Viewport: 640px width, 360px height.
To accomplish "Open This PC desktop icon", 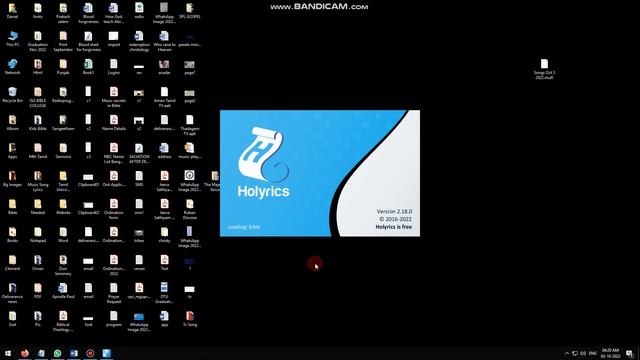I will pos(13,39).
